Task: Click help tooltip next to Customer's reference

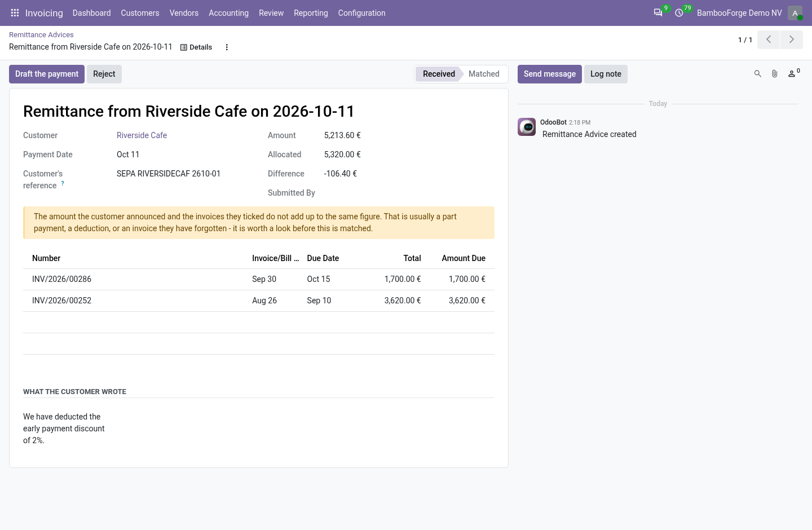Action: pyautogui.click(x=63, y=183)
